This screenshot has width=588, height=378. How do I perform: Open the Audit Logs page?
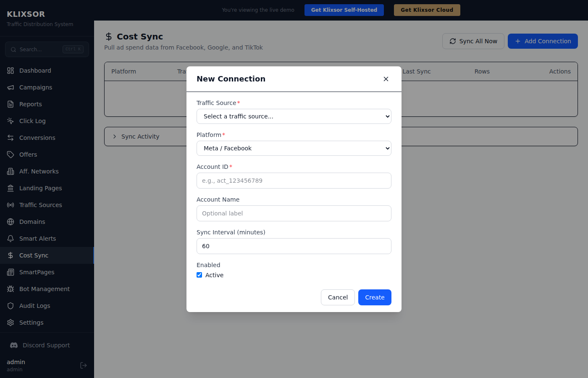(35, 306)
